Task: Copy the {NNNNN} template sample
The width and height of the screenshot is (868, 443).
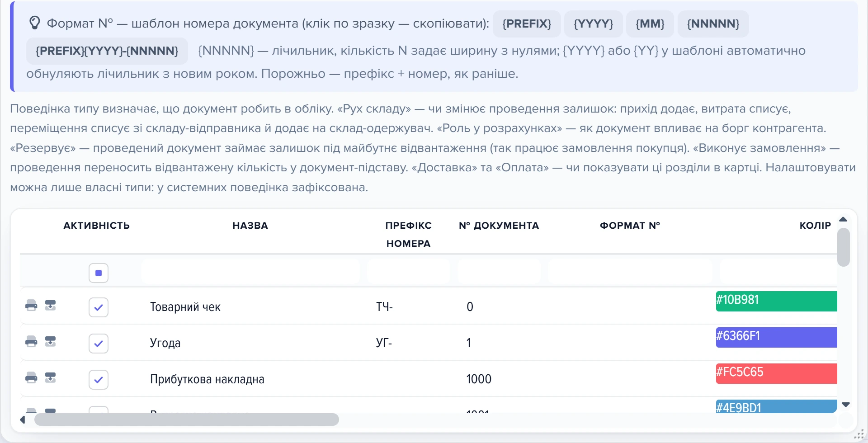Action: (713, 24)
